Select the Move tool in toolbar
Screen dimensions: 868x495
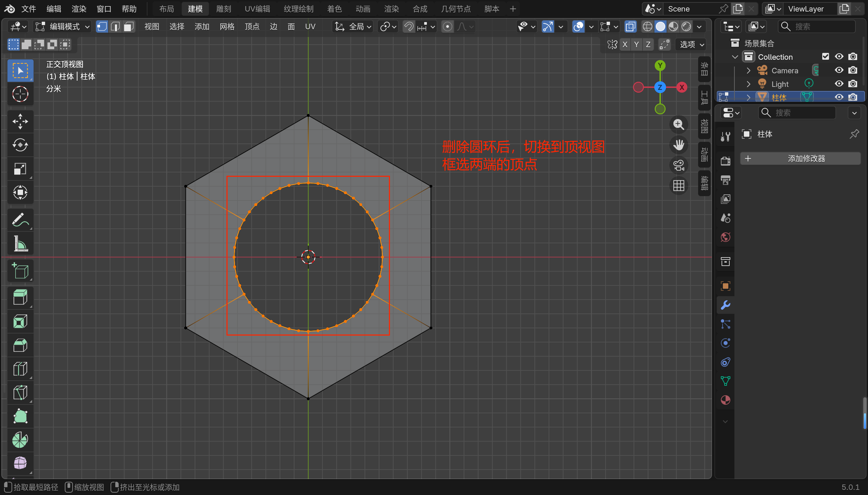tap(20, 121)
